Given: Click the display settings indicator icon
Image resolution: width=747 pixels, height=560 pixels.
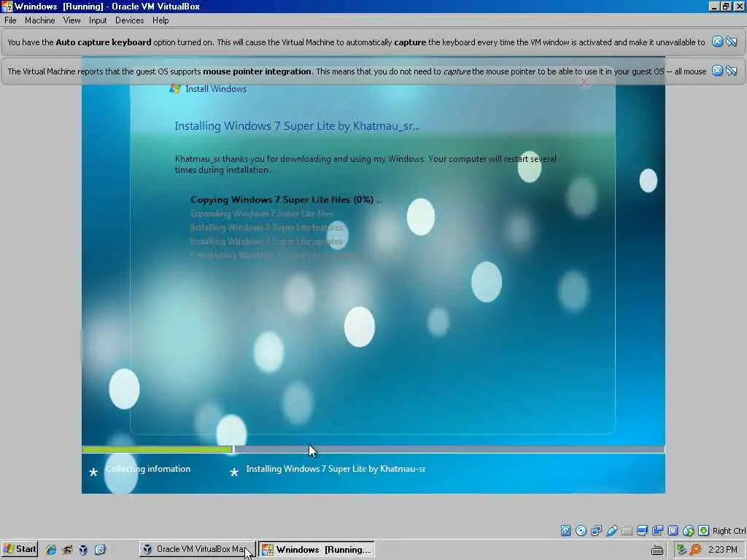Looking at the screenshot, I should pos(642,531).
